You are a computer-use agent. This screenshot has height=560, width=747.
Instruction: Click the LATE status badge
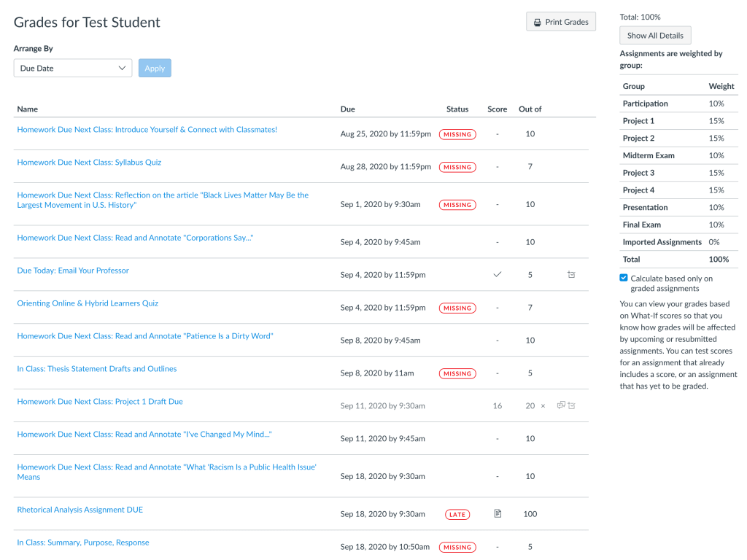[x=457, y=514]
